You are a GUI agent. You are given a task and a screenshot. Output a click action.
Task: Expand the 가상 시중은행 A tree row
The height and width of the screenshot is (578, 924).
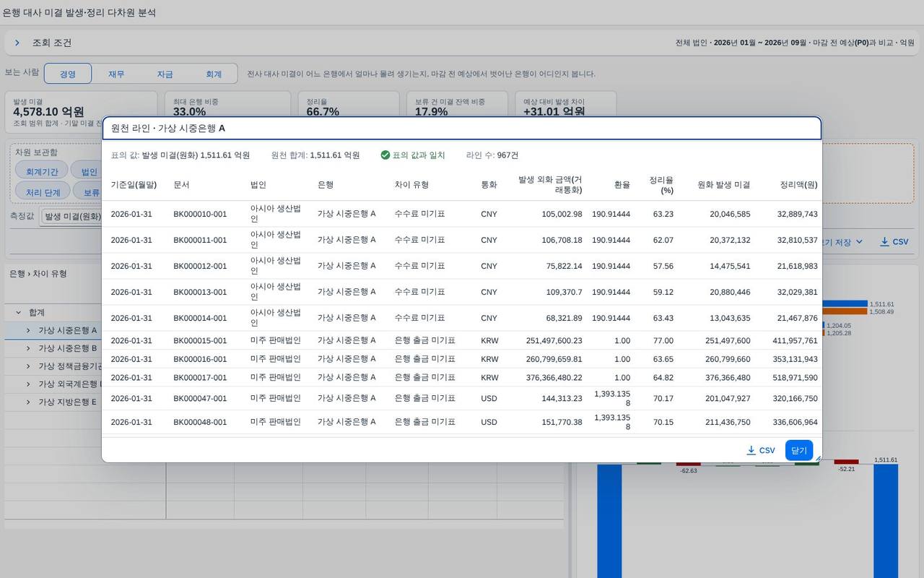coord(28,330)
